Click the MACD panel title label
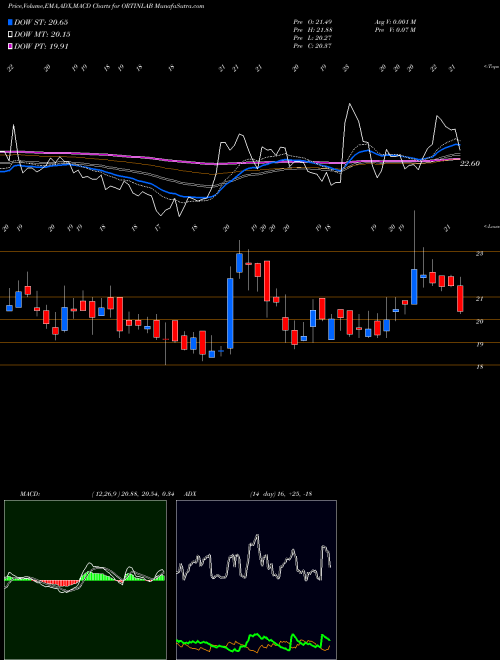The image size is (500, 660). 29,494
